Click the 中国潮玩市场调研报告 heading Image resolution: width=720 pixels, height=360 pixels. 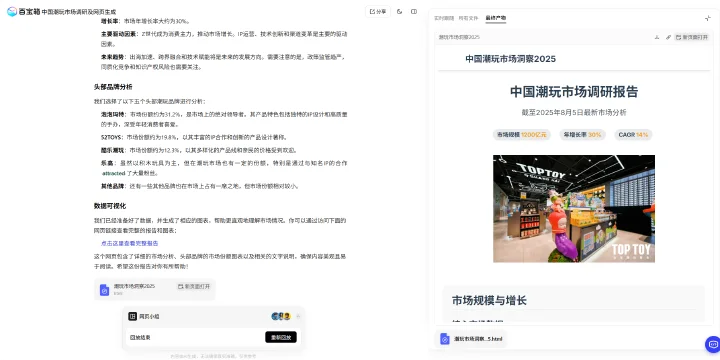pos(574,92)
